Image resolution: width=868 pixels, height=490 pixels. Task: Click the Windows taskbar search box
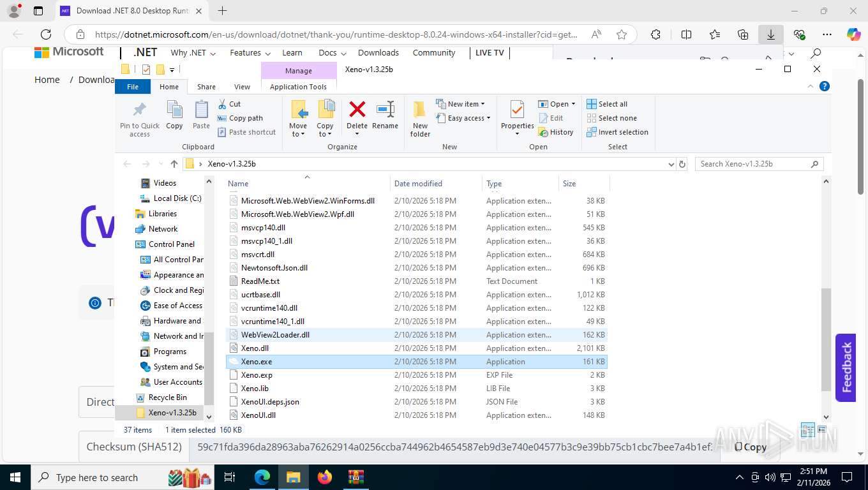[x=122, y=477]
